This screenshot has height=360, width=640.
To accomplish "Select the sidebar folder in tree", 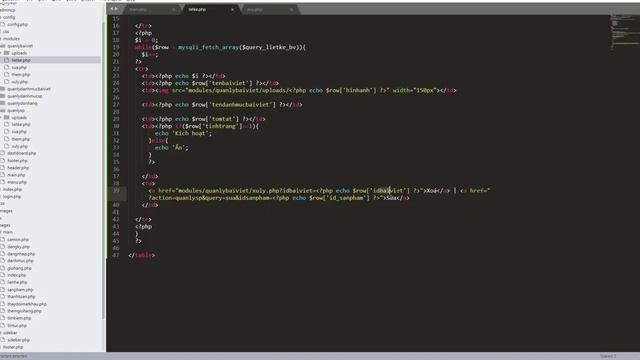I will [x=10, y=333].
